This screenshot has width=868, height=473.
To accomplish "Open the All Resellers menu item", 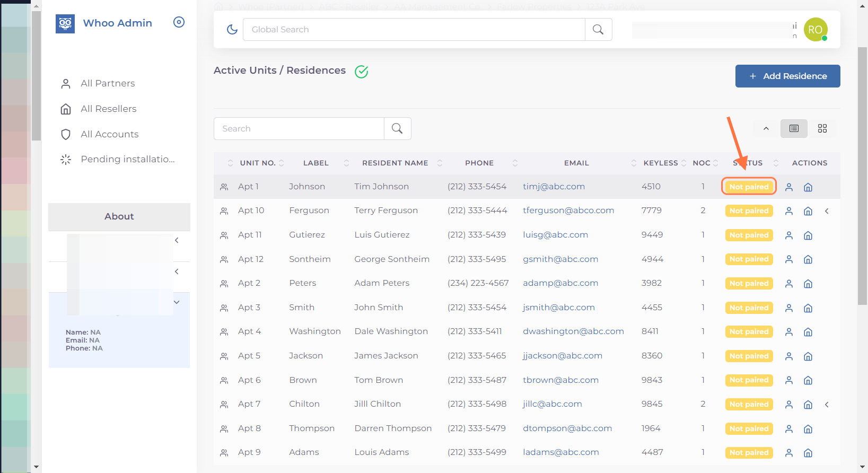I will [108, 109].
